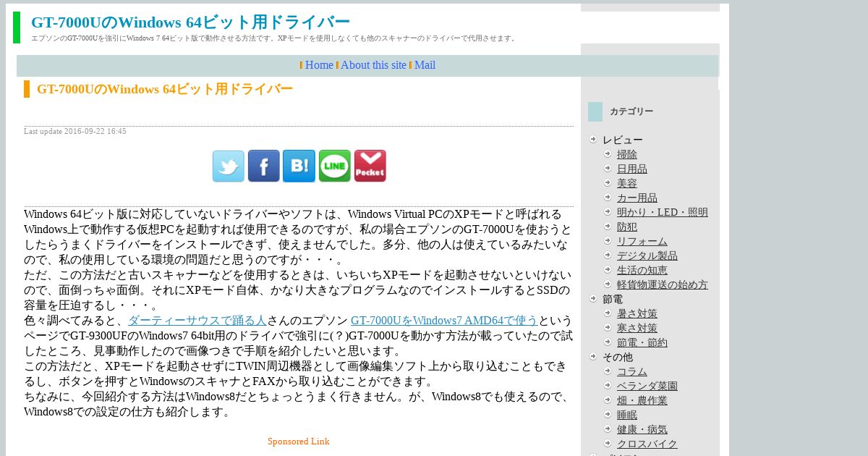This screenshot has width=868, height=456.
Task: Open the 防犯 category
Action: click(627, 227)
